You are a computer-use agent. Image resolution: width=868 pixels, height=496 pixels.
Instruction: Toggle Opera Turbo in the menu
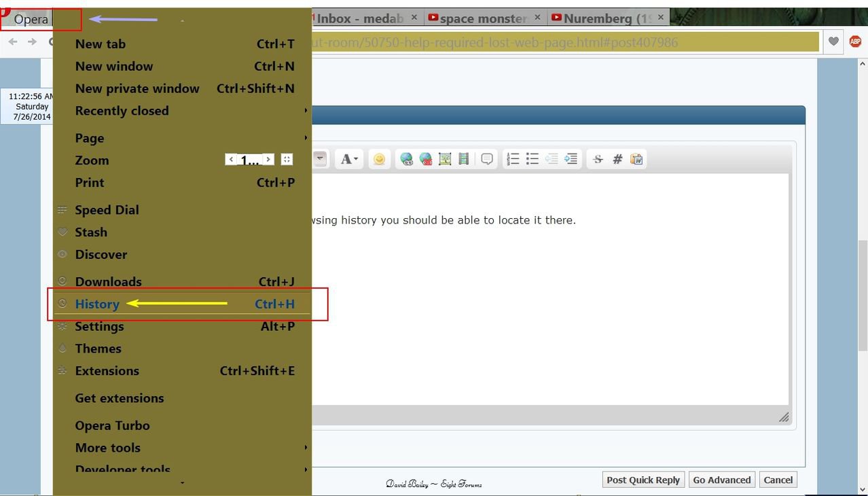pos(183,426)
